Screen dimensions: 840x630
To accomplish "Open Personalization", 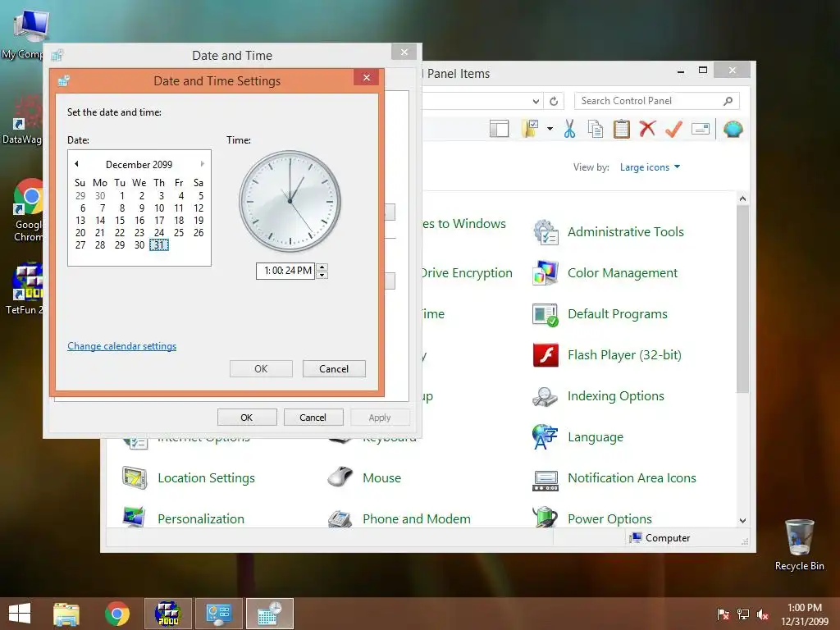I will click(183, 518).
